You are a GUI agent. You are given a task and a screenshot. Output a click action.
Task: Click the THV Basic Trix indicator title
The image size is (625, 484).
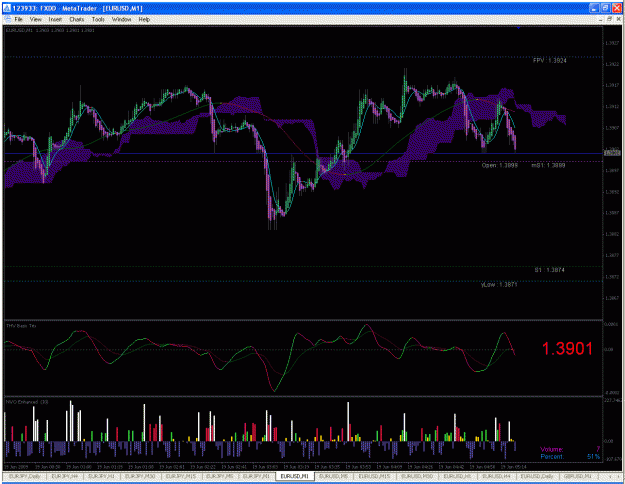click(x=21, y=326)
